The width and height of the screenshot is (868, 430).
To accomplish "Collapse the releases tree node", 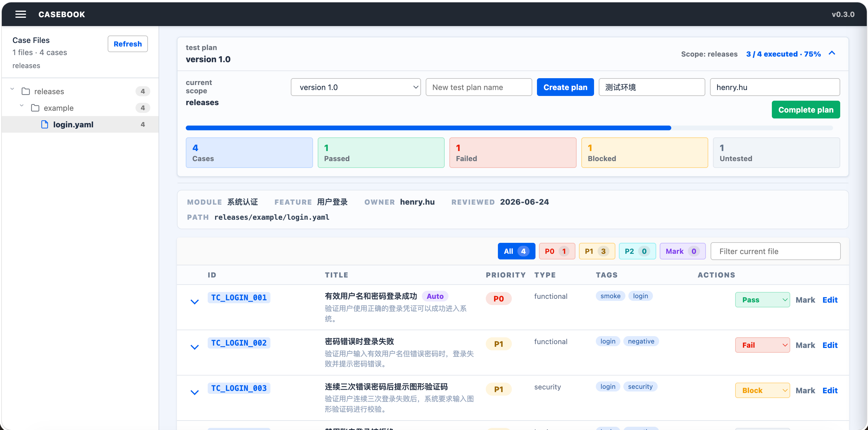I will tap(12, 89).
